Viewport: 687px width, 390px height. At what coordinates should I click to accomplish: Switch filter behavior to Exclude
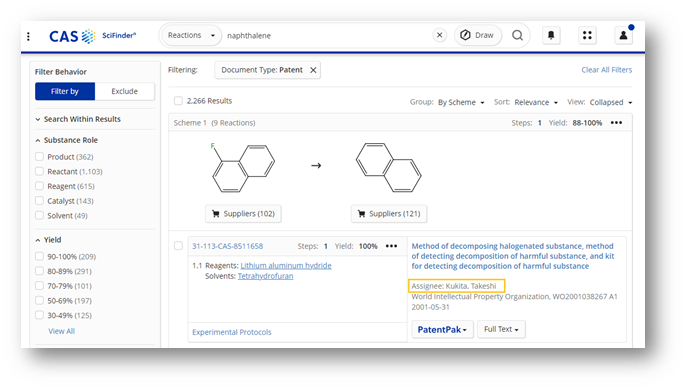pyautogui.click(x=124, y=91)
